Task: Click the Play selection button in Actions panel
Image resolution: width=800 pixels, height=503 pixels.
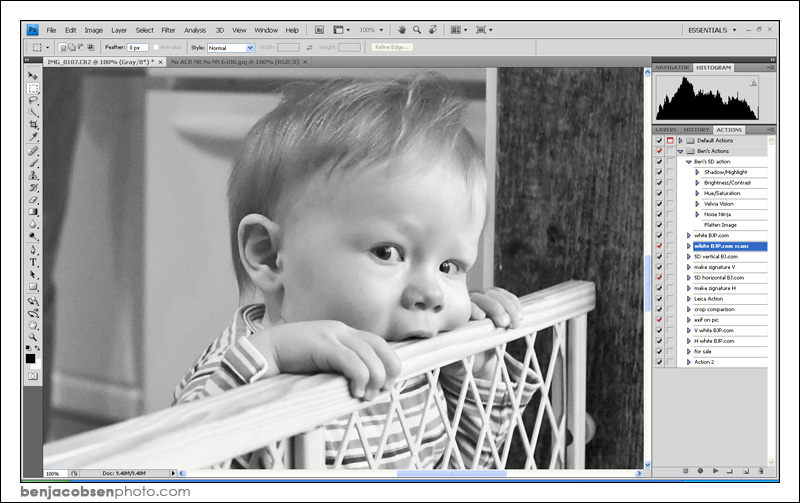Action: 715,471
